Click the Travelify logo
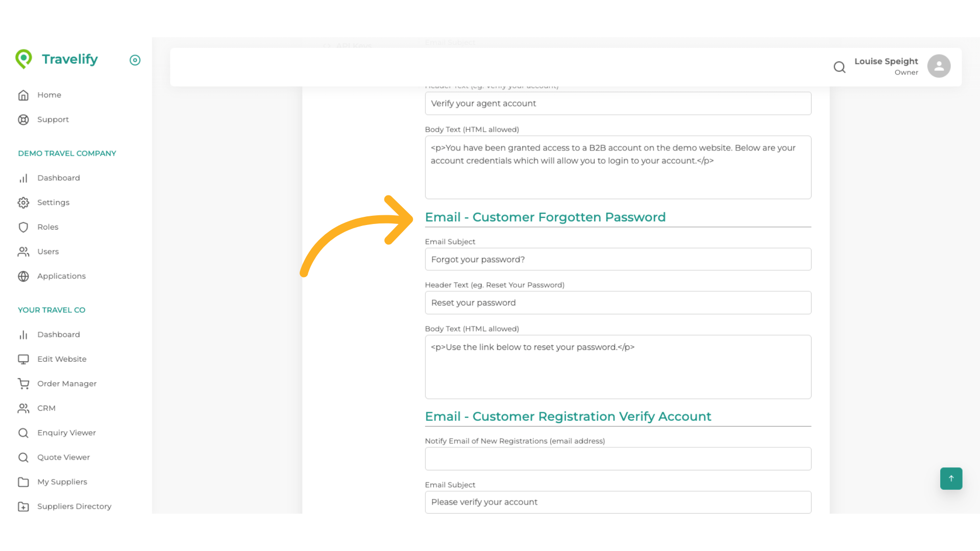 (x=56, y=59)
